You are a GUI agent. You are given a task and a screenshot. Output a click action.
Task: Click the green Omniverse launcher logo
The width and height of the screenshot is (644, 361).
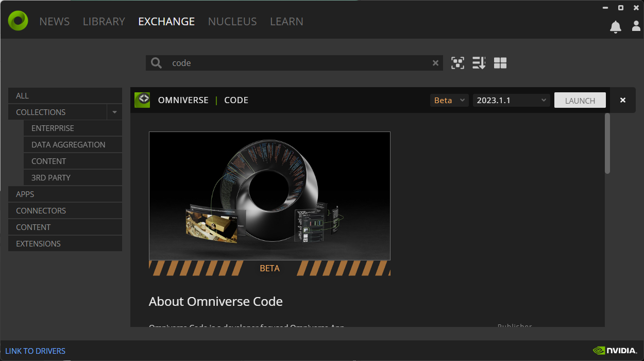click(x=18, y=21)
